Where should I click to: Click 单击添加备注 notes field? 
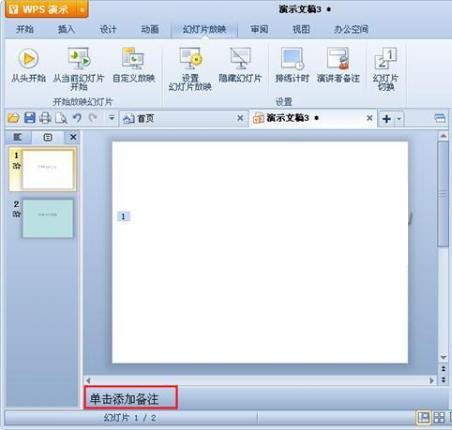click(x=131, y=398)
